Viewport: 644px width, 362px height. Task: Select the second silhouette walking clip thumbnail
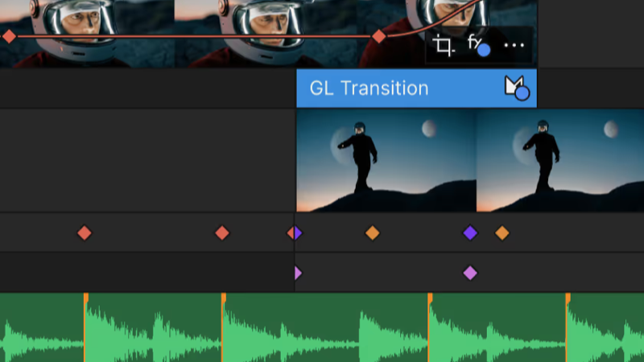tap(560, 160)
